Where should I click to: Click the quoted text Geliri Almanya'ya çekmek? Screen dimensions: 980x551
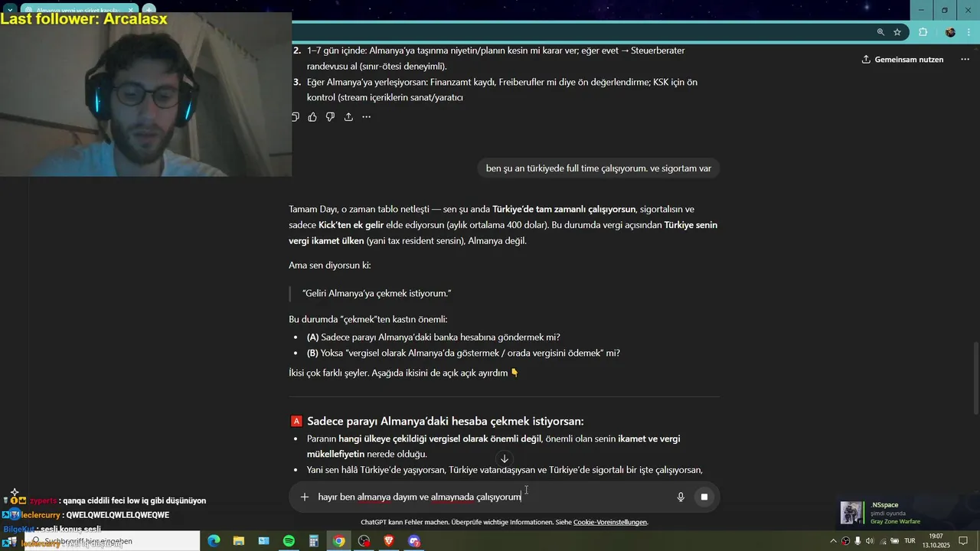[x=377, y=293]
